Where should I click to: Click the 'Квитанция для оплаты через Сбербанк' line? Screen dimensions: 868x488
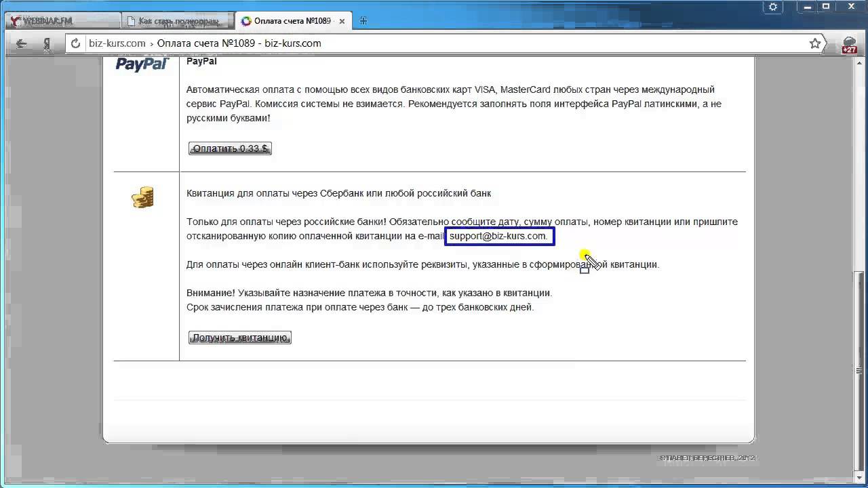tap(338, 193)
